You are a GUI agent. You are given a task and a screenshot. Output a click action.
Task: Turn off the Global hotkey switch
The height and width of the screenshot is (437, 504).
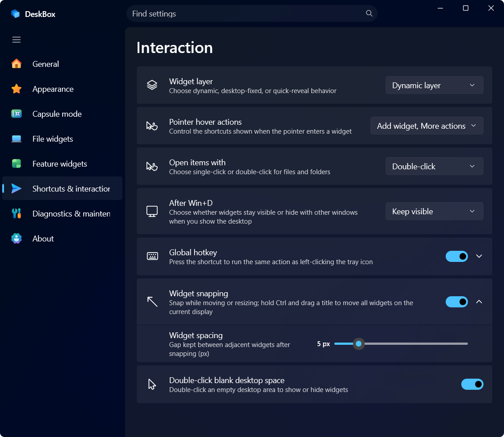click(x=456, y=256)
